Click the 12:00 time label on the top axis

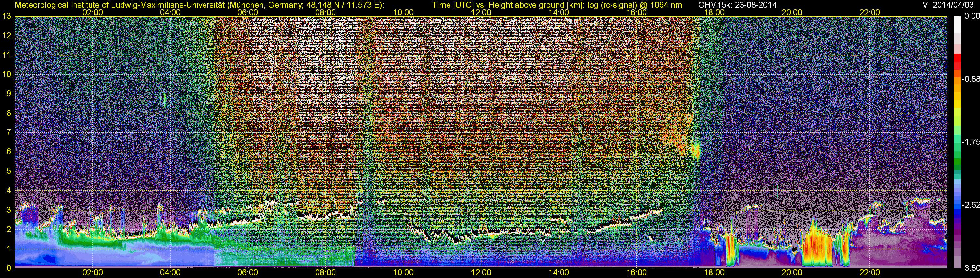pos(481,12)
